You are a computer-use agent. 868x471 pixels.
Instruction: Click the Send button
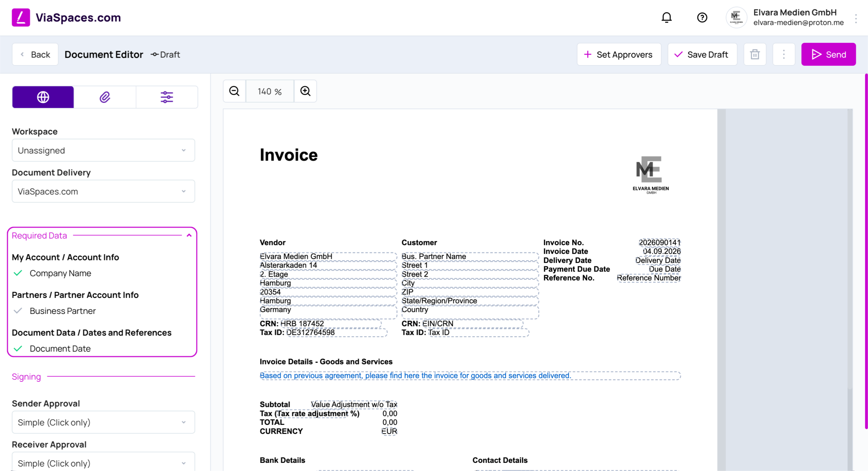click(x=828, y=54)
